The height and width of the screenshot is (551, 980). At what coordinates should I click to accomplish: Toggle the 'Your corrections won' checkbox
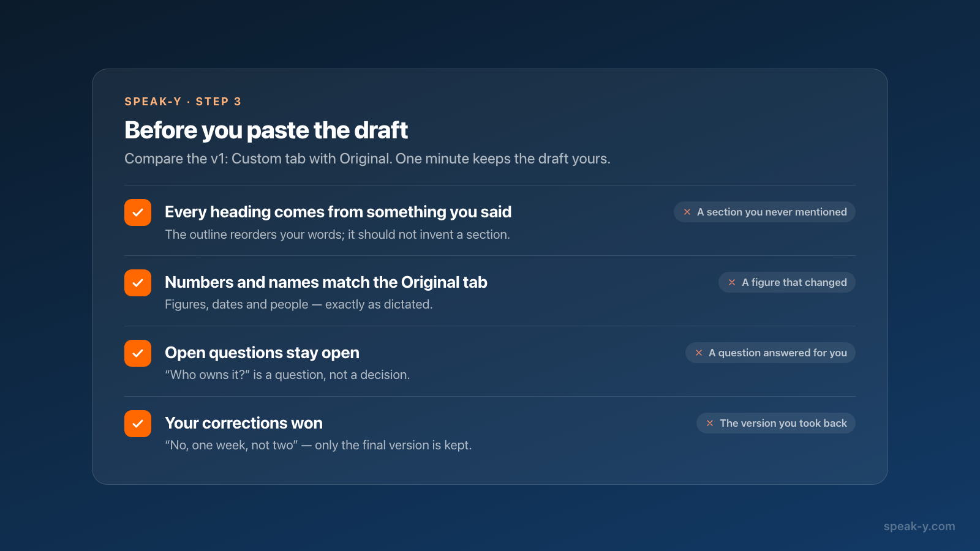point(138,424)
